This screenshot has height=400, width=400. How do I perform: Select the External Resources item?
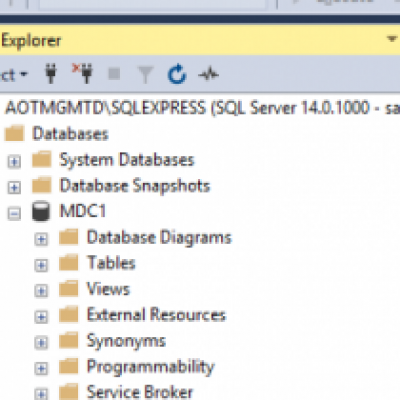pyautogui.click(x=156, y=315)
